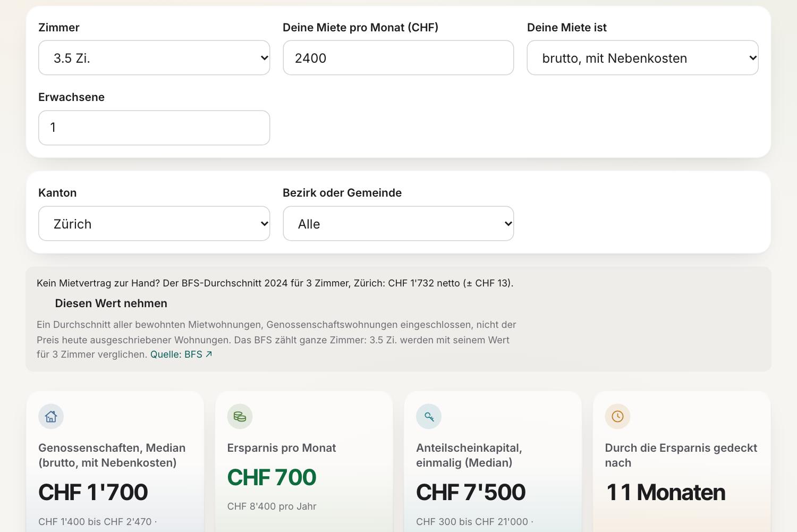The image size is (797, 532).
Task: Click the coins icon above Ersparnis pro Monat
Action: coord(240,416)
